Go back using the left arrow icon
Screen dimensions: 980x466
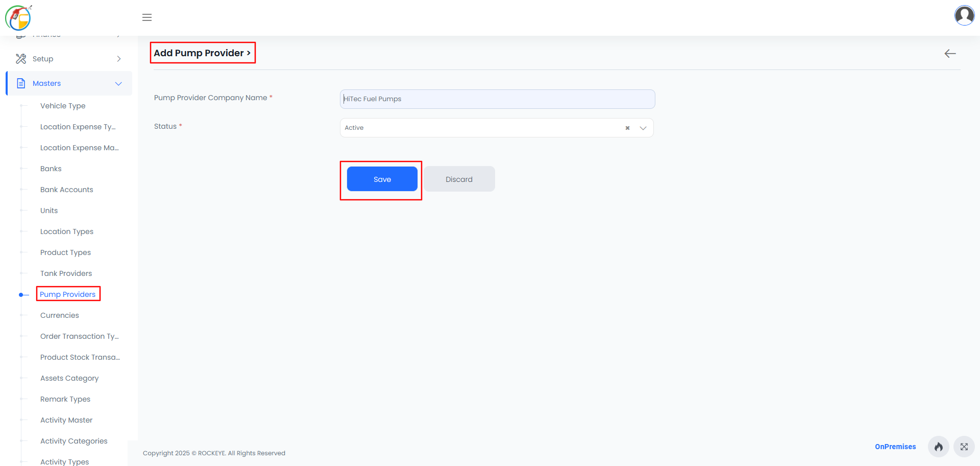pyautogui.click(x=950, y=54)
